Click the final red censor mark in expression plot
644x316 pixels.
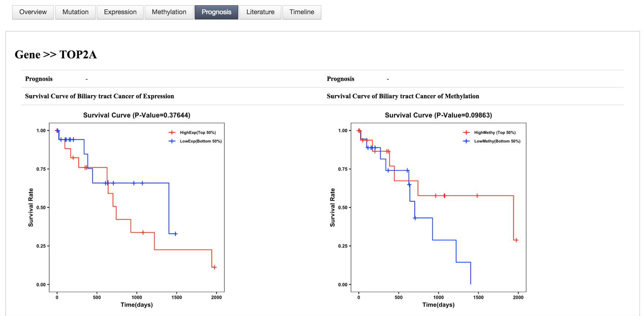point(214,267)
